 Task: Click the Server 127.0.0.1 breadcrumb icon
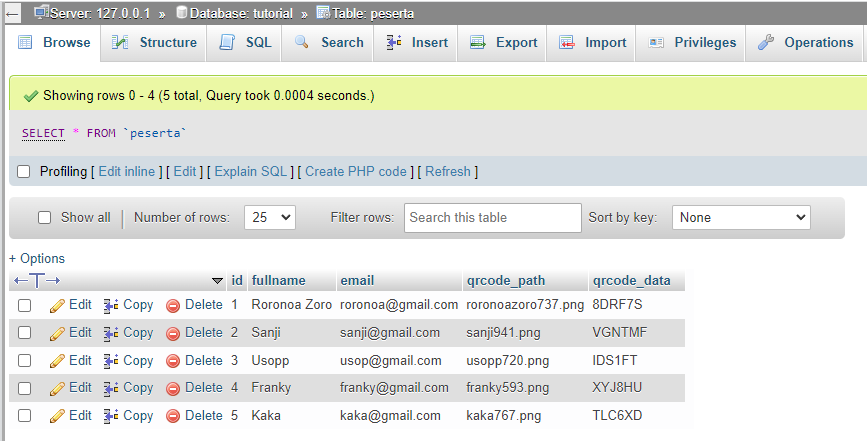41,13
